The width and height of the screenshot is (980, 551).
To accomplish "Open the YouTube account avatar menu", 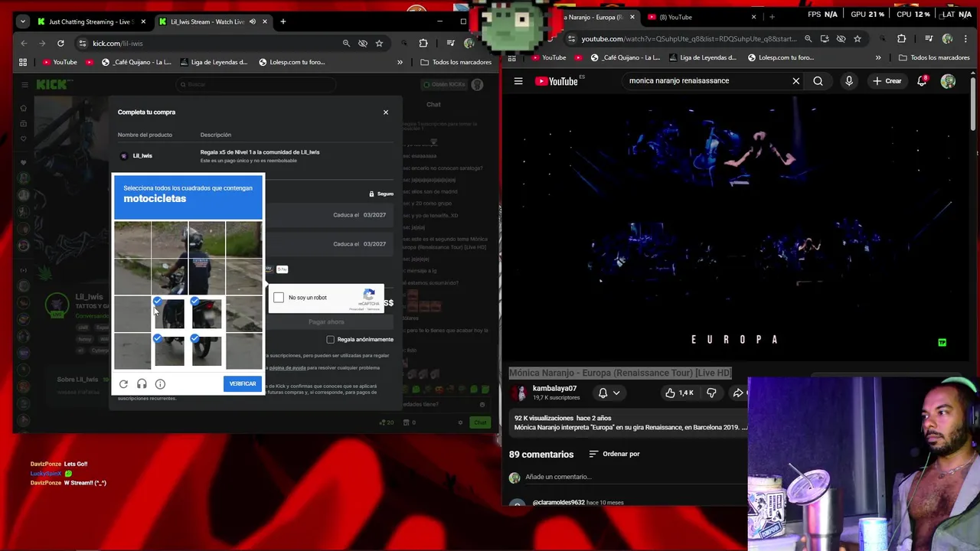I will [948, 81].
